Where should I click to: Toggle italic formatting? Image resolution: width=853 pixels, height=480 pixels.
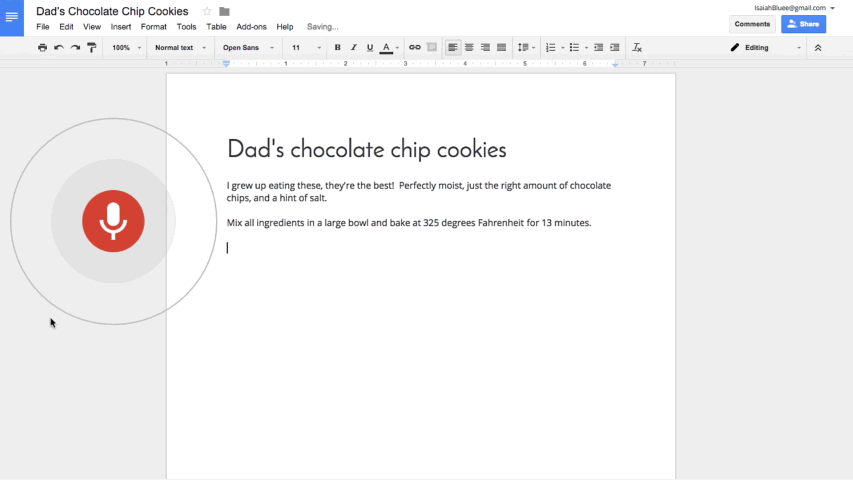[x=353, y=48]
